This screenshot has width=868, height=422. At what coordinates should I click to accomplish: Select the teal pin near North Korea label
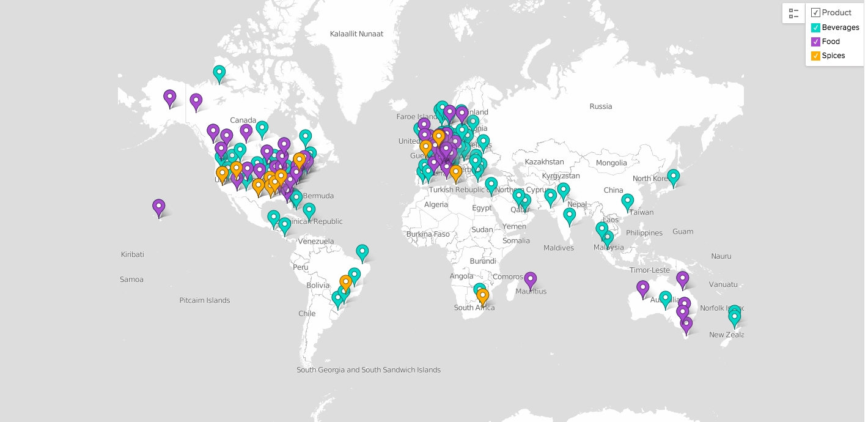tap(674, 177)
